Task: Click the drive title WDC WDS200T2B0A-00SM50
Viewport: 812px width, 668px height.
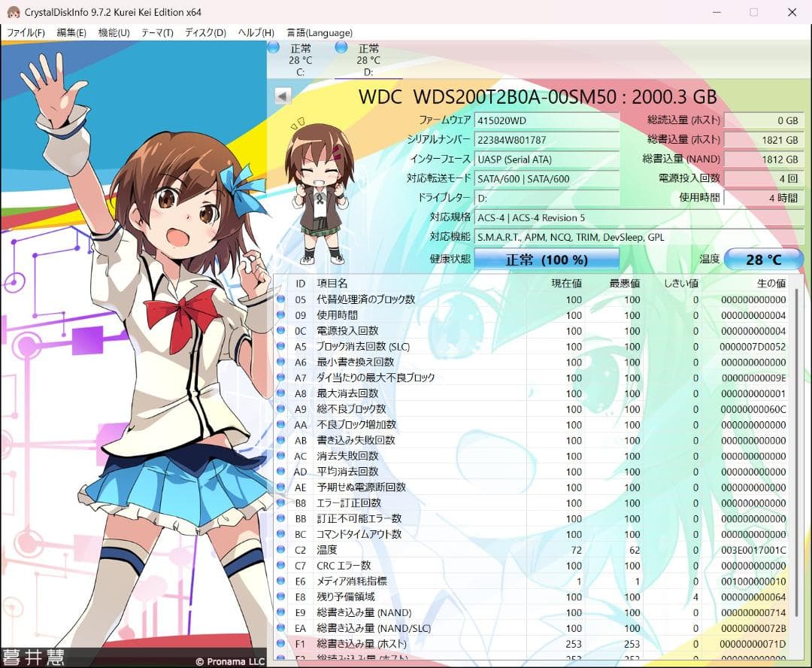Action: click(x=487, y=97)
